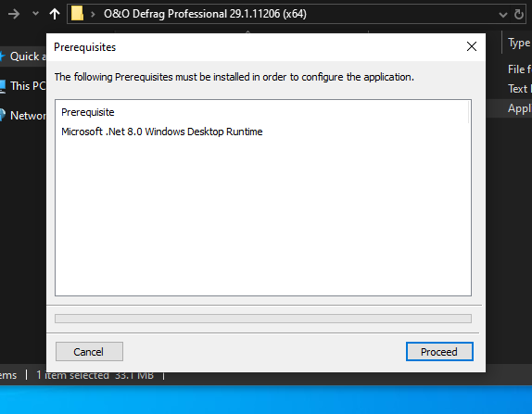
Task: Click the installation progress bar
Action: (x=263, y=319)
